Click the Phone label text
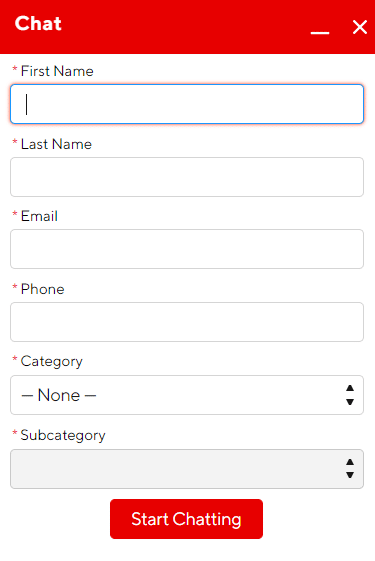375x561 pixels. [43, 289]
